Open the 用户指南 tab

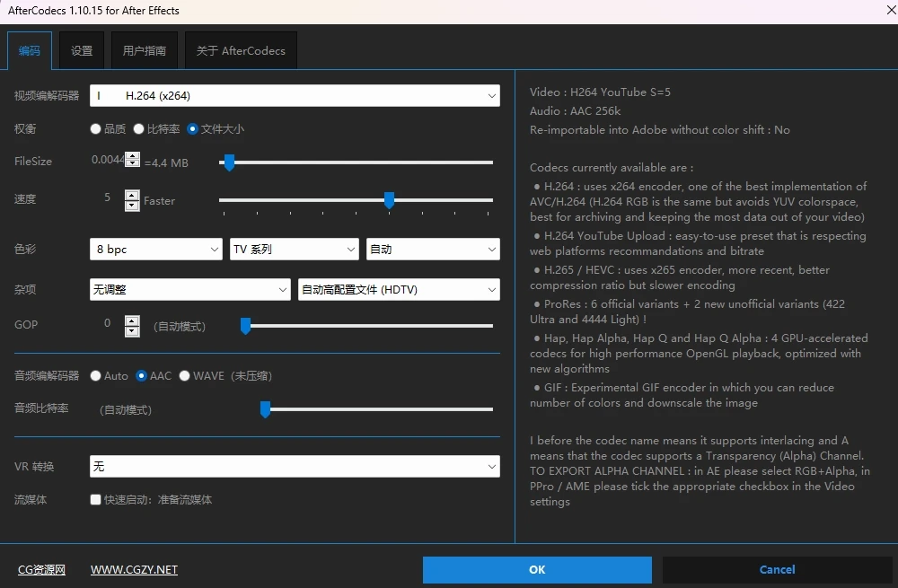click(x=145, y=50)
